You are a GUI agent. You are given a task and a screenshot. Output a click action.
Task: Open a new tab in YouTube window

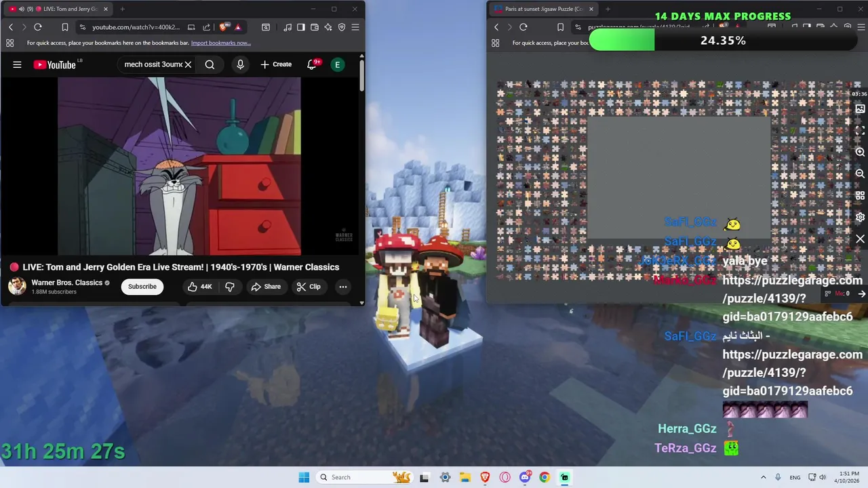(122, 9)
